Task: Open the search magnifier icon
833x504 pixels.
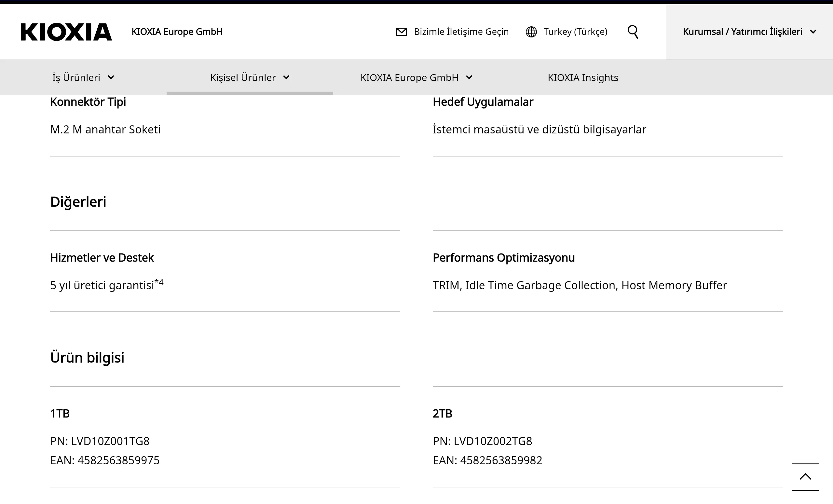Action: (x=633, y=32)
